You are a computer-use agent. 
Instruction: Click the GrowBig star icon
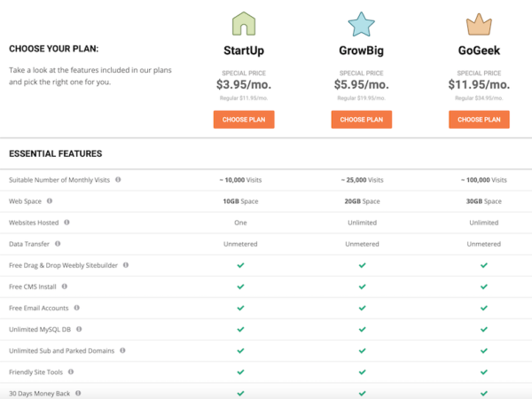pyautogui.click(x=362, y=23)
